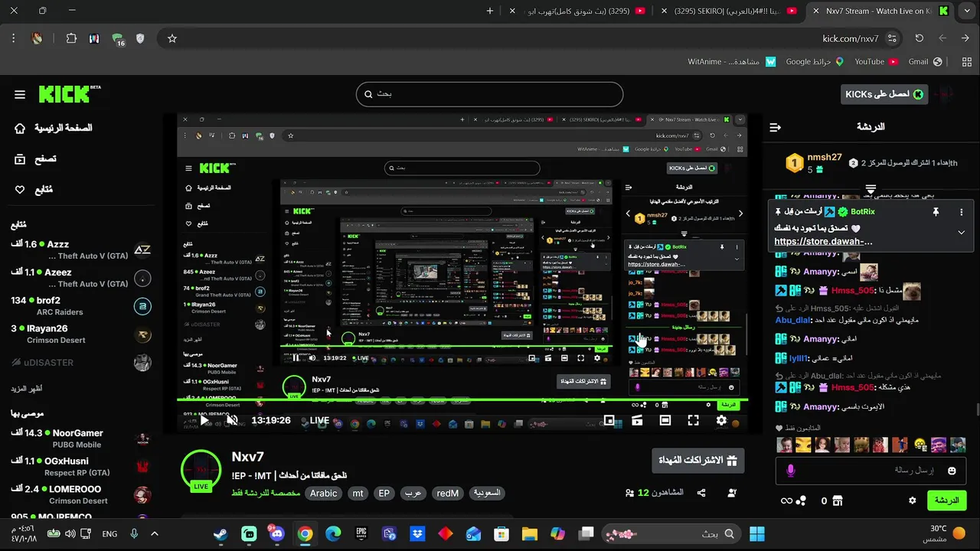Open the Chrome extensions puzzle icon
The width and height of the screenshot is (980, 551).
pos(71,38)
